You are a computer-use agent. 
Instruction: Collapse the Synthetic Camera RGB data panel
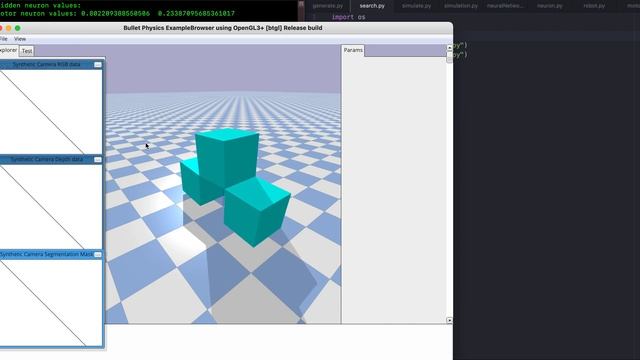(98, 64)
